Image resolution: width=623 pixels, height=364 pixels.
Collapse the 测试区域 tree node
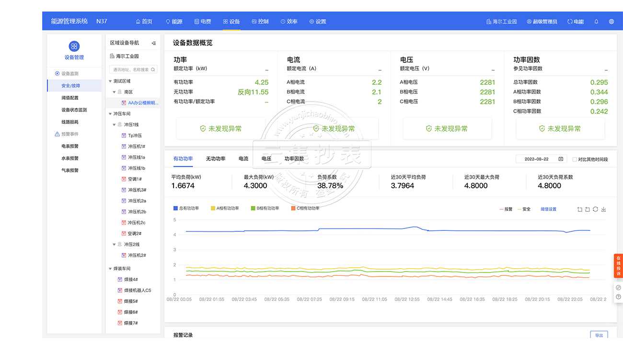(x=110, y=81)
